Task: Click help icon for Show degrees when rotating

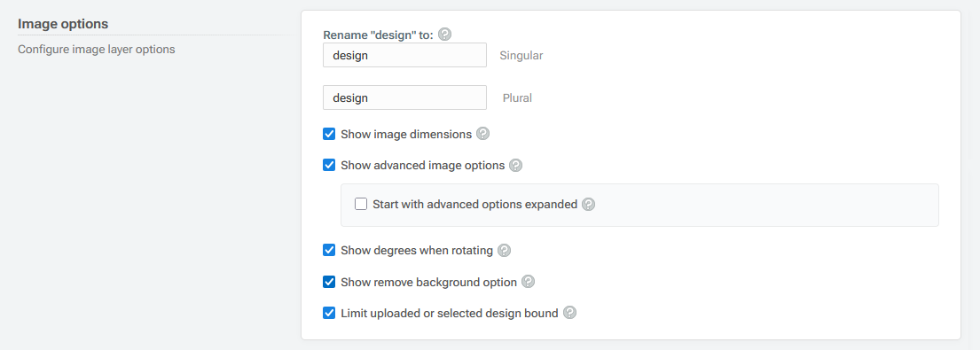Action: [x=505, y=250]
